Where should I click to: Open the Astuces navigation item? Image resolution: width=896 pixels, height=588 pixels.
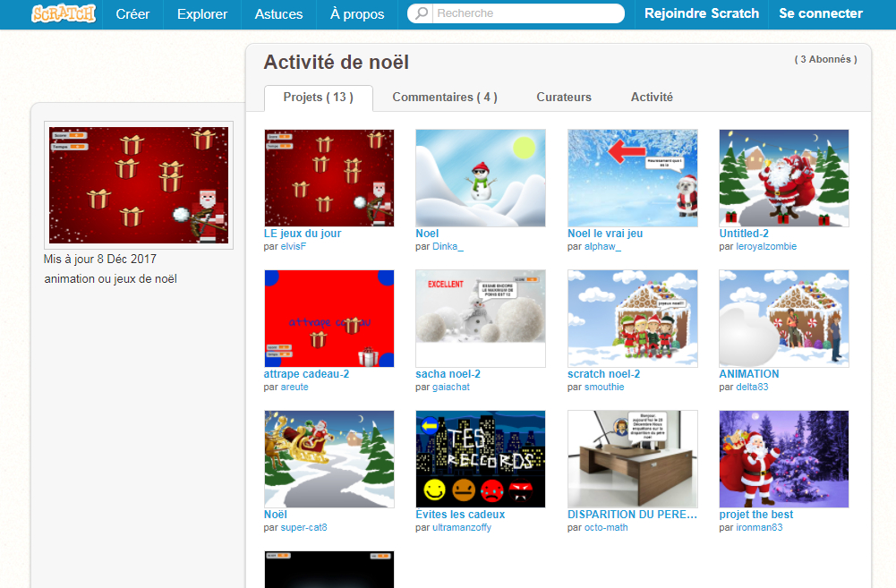click(279, 14)
